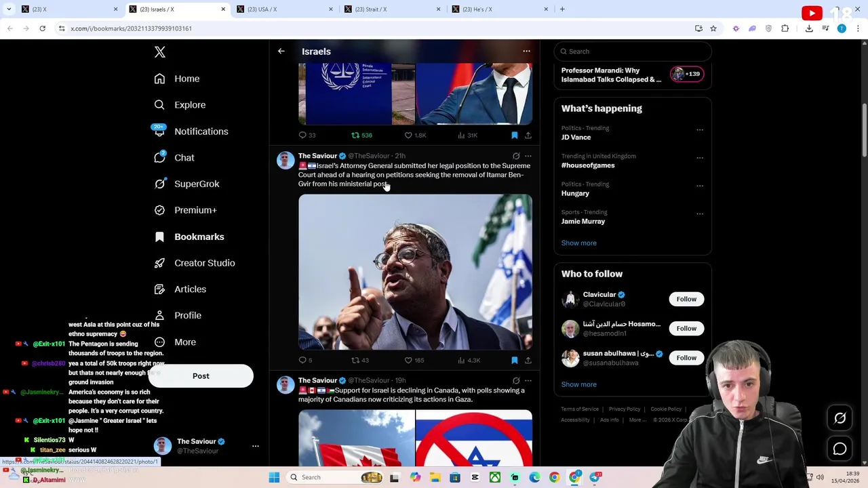Reply to the post with 33 replies
The width and height of the screenshot is (868, 488).
click(307, 136)
